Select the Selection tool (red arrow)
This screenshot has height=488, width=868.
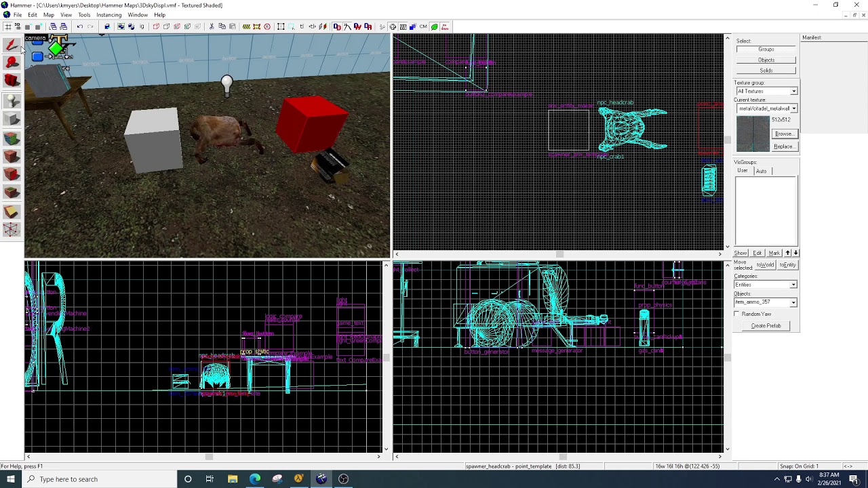(12, 45)
